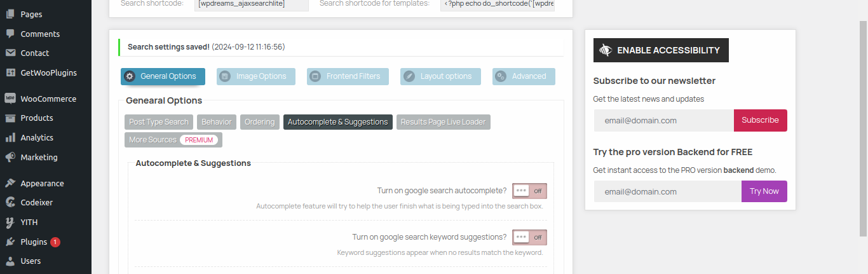Toggle google search keyword suggestions switch
This screenshot has height=274, width=868.
tap(529, 237)
